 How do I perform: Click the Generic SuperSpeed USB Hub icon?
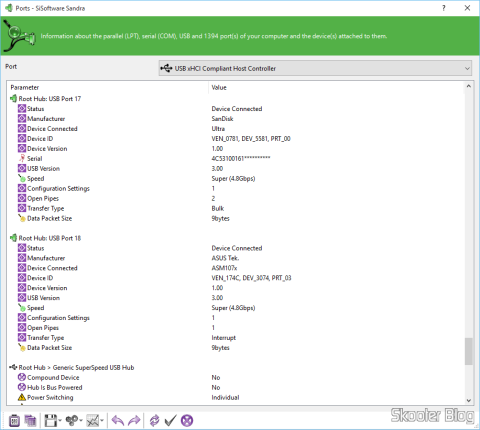[x=13, y=367]
